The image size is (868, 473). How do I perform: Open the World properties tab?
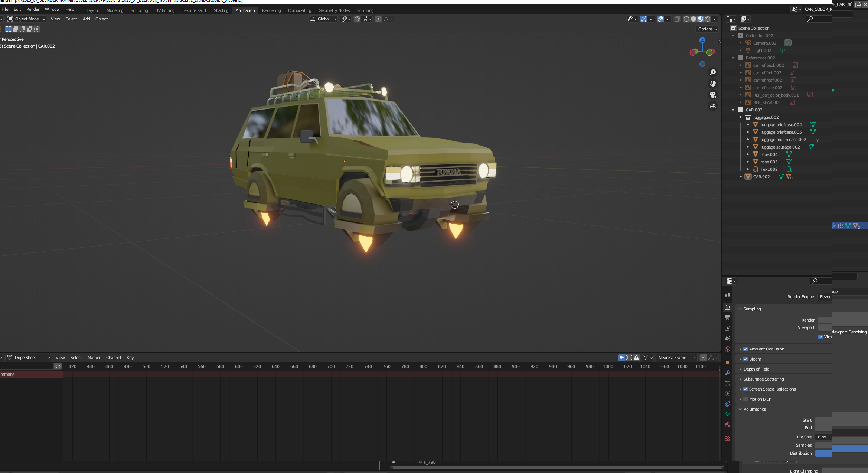tap(728, 349)
